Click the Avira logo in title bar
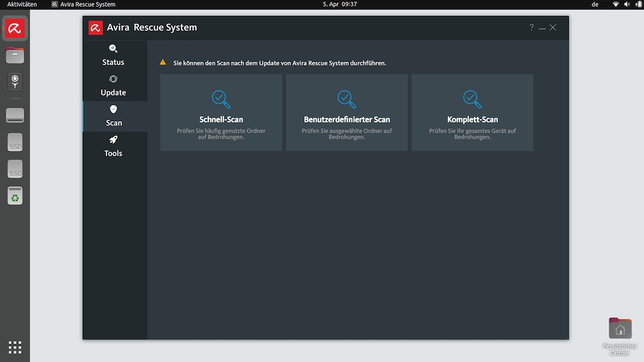Image resolution: width=644 pixels, height=362 pixels. [96, 27]
